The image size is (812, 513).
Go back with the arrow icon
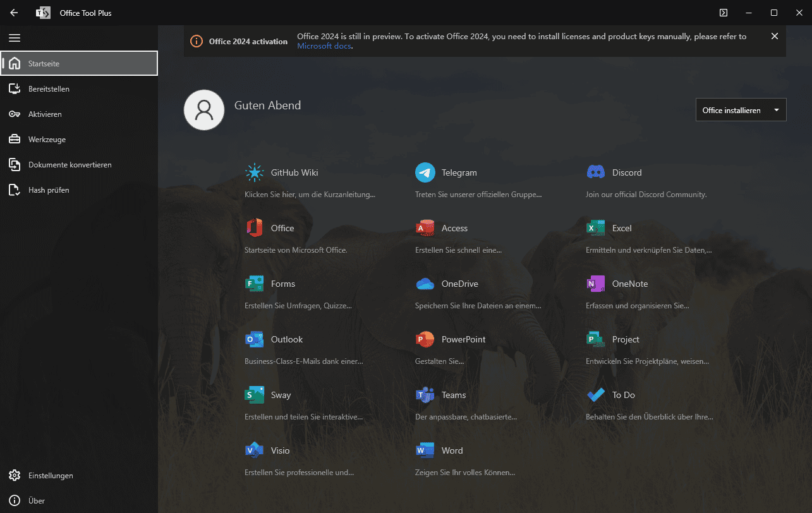[x=14, y=13]
